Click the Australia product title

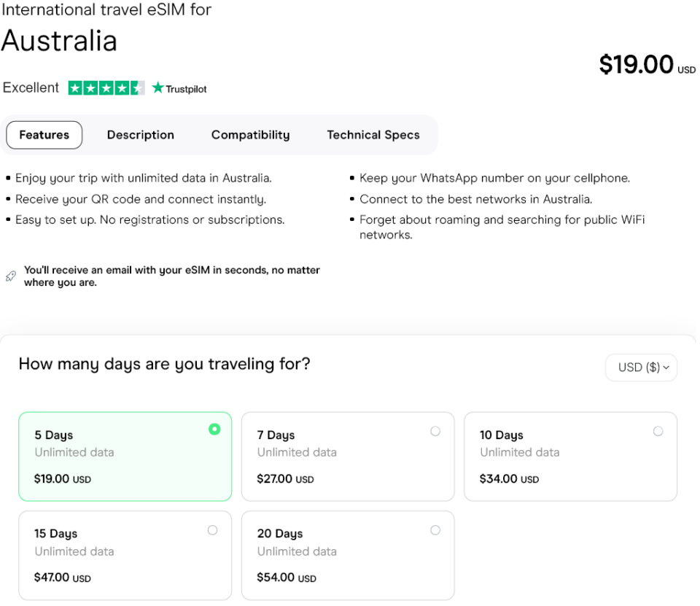point(59,42)
